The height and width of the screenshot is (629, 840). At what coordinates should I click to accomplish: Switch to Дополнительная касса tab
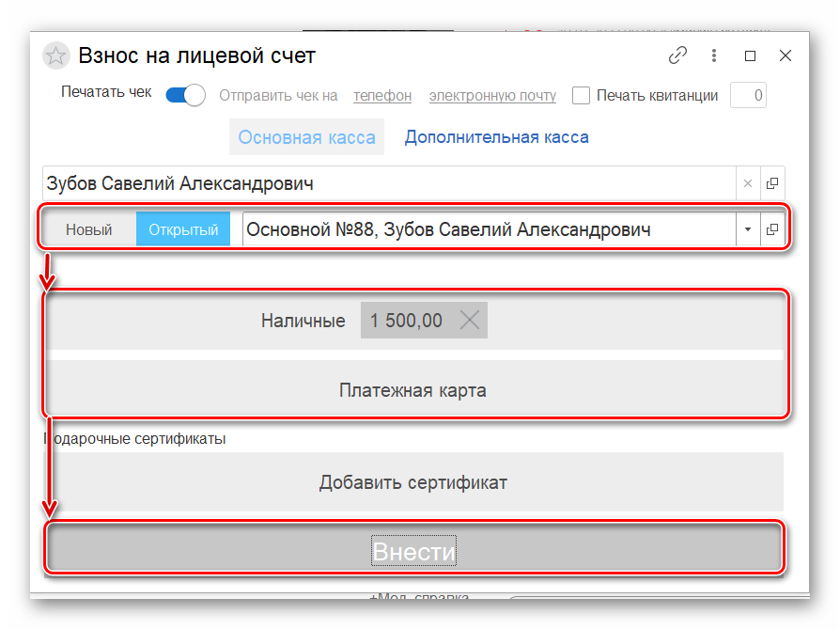pyautogui.click(x=496, y=137)
